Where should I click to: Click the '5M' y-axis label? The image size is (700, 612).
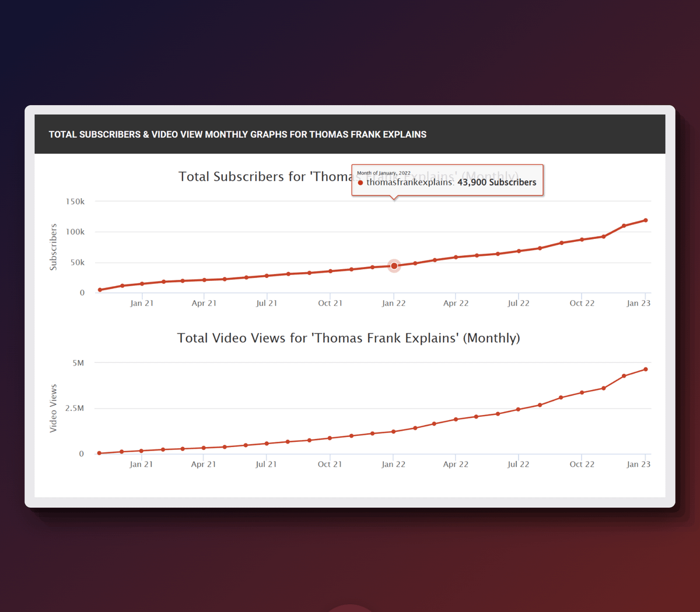point(78,363)
